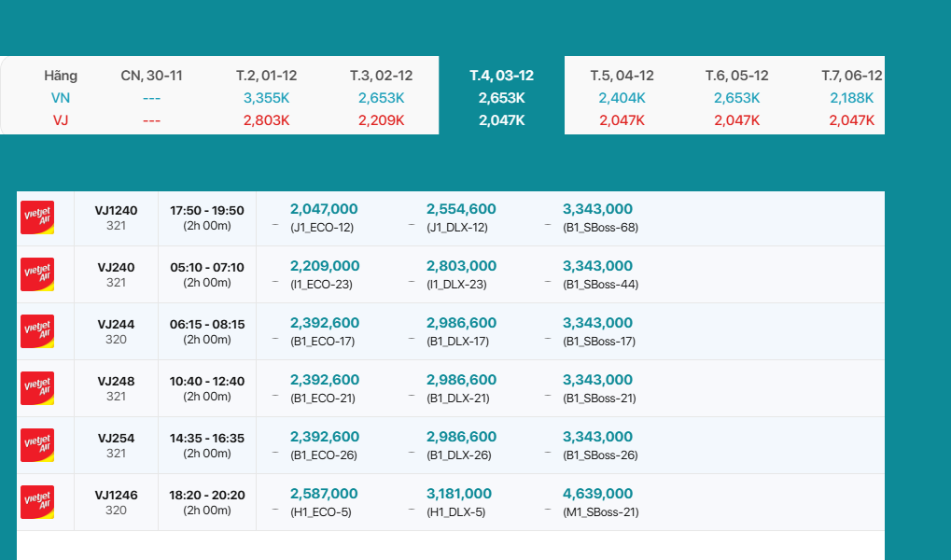This screenshot has height=560, width=951.
Task: Switch to the T.2, 01-12 date tab
Action: pyautogui.click(x=266, y=76)
